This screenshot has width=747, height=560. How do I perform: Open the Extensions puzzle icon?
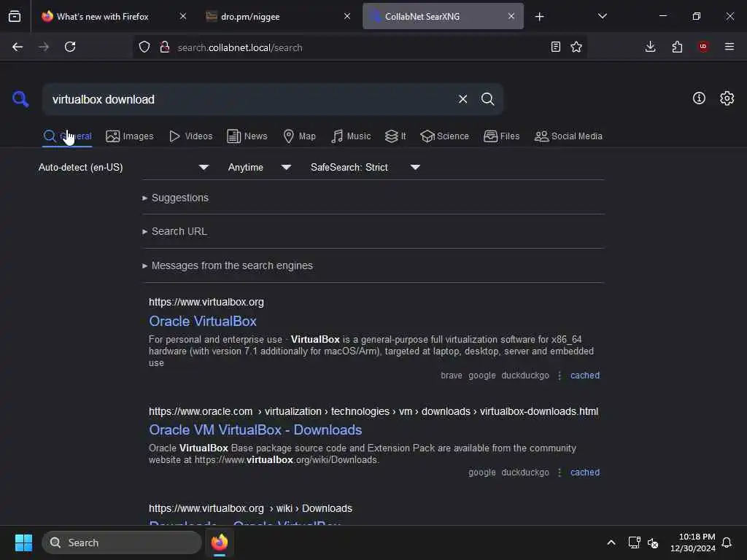677,47
